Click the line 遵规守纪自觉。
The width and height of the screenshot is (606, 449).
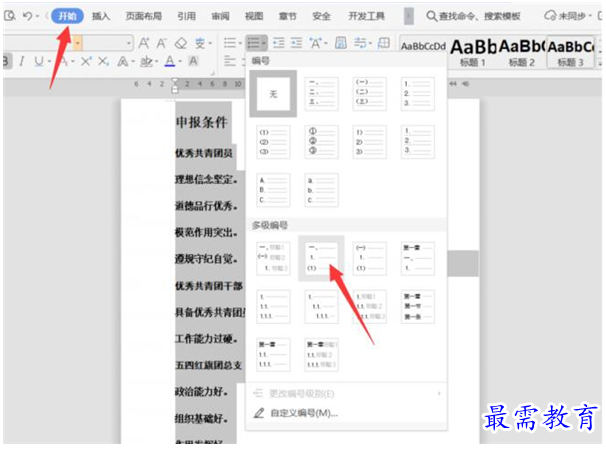(207, 259)
